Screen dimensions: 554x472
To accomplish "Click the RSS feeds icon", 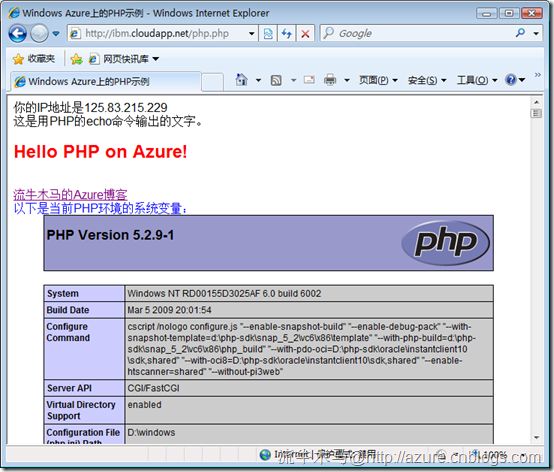I will pos(276,80).
